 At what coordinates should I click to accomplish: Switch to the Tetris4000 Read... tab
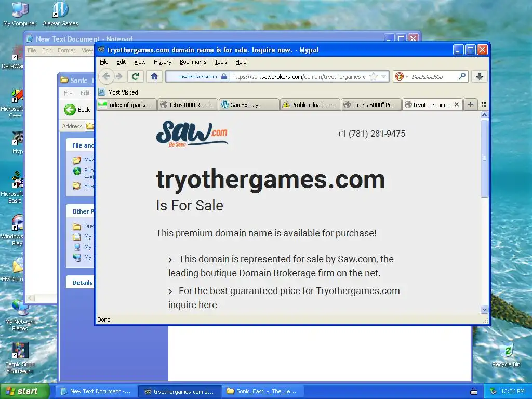[x=188, y=105]
